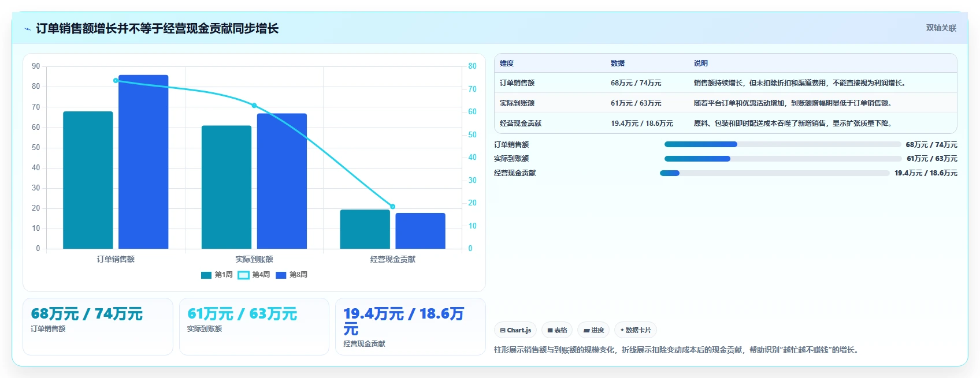Click the Chart.js tag chip
Image resolution: width=980 pixels, height=378 pixels.
point(515,330)
